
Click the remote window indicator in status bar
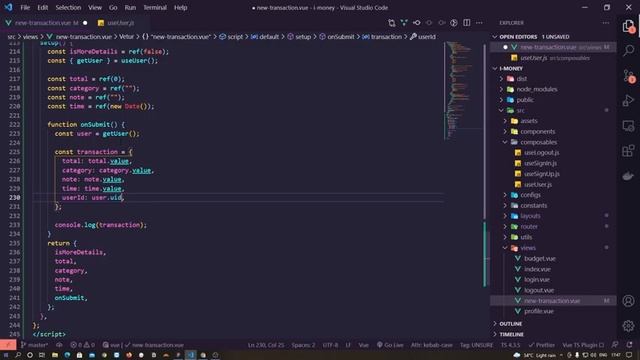[8, 345]
